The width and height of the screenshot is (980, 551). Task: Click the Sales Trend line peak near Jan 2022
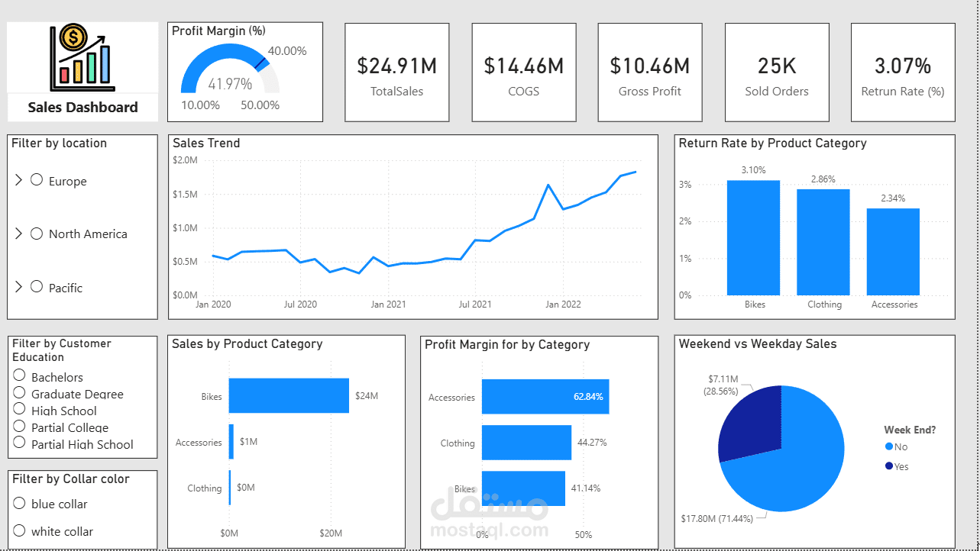pos(548,185)
